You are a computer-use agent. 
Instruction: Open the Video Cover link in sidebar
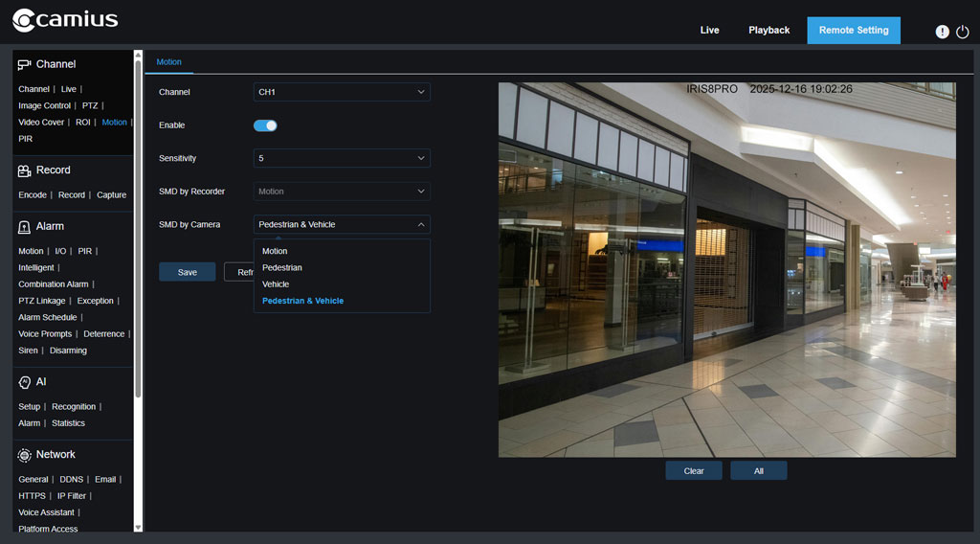[41, 123]
